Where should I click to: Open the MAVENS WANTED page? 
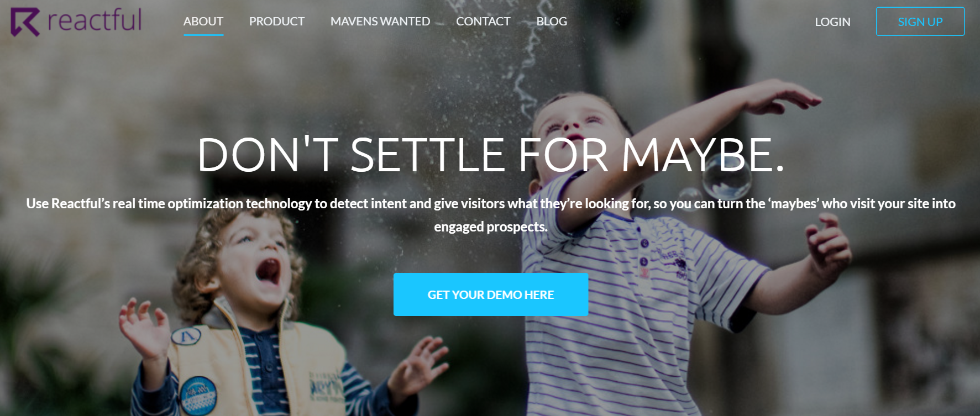pyautogui.click(x=380, y=22)
